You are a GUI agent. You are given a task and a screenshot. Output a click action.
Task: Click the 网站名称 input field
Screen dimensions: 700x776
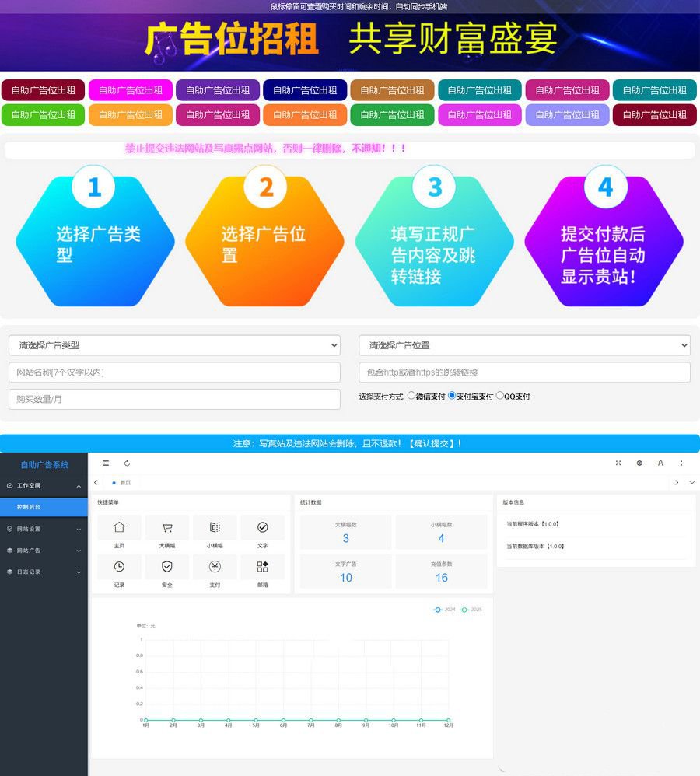[x=174, y=372]
